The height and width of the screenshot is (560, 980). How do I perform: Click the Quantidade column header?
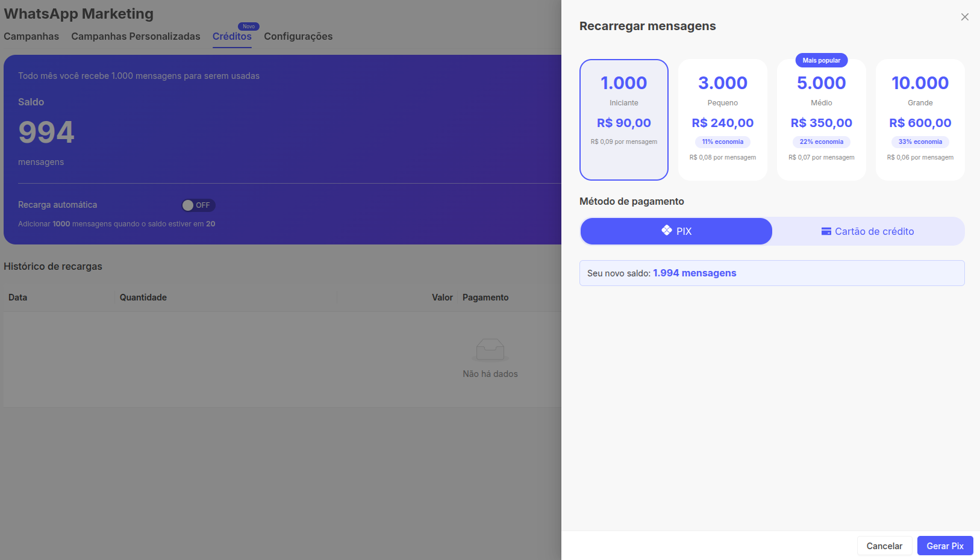(143, 297)
